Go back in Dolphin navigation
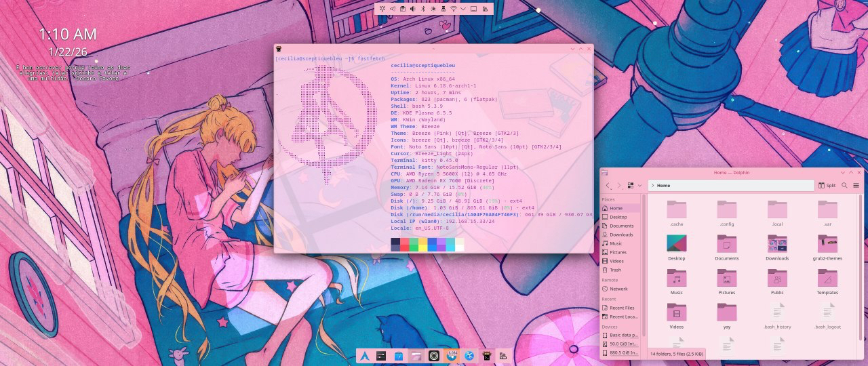Image resolution: width=868 pixels, height=366 pixels. pos(608,185)
